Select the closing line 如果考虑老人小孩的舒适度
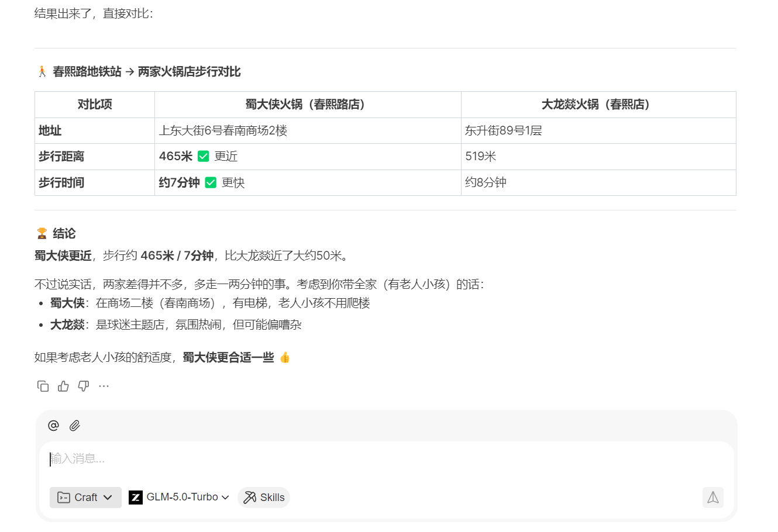The image size is (778, 532). 163,357
